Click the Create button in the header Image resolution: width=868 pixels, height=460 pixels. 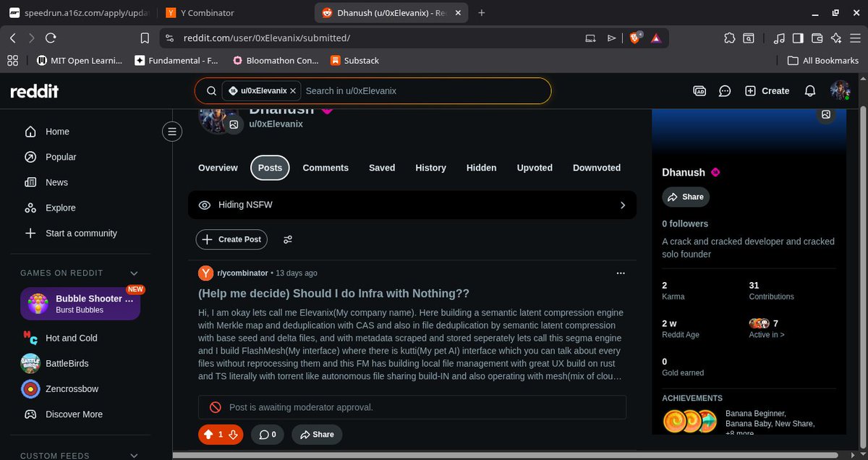pyautogui.click(x=767, y=91)
